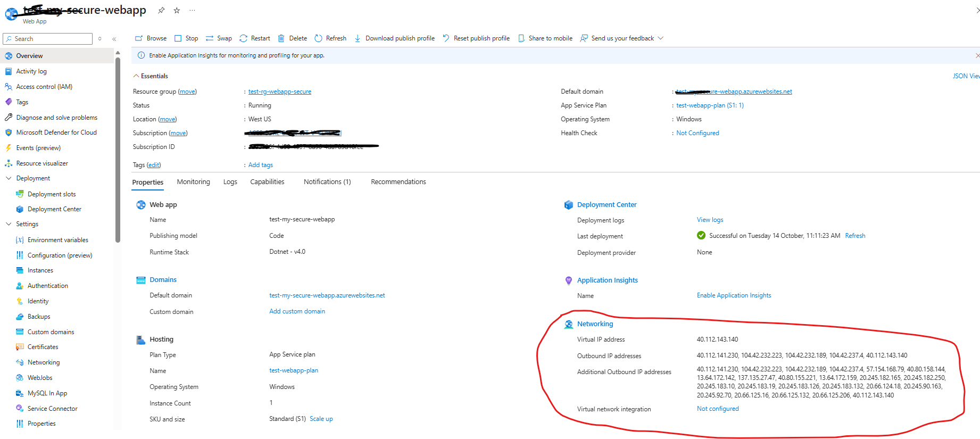The width and height of the screenshot is (980, 439).
Task: Open Environment variables icon
Action: tap(20, 240)
